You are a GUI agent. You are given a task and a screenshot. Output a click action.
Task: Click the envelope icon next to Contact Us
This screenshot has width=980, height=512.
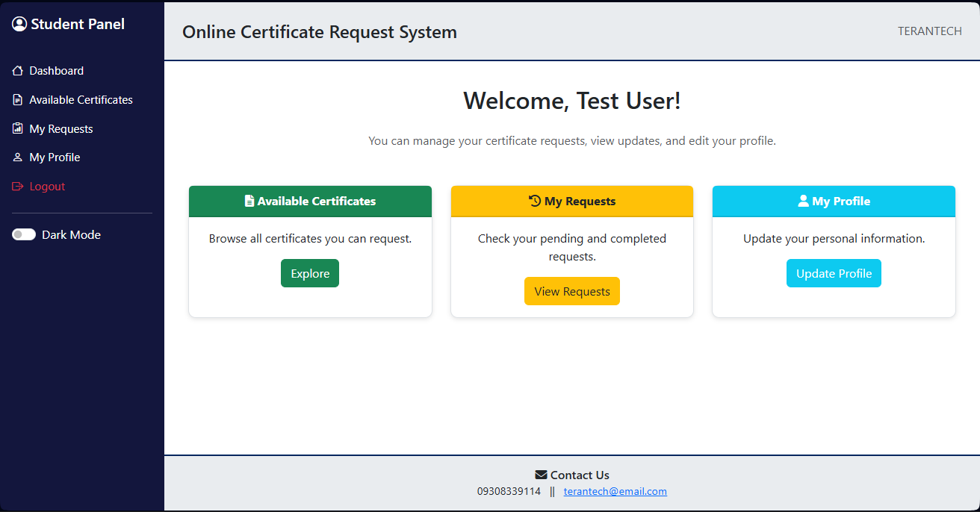(x=540, y=474)
